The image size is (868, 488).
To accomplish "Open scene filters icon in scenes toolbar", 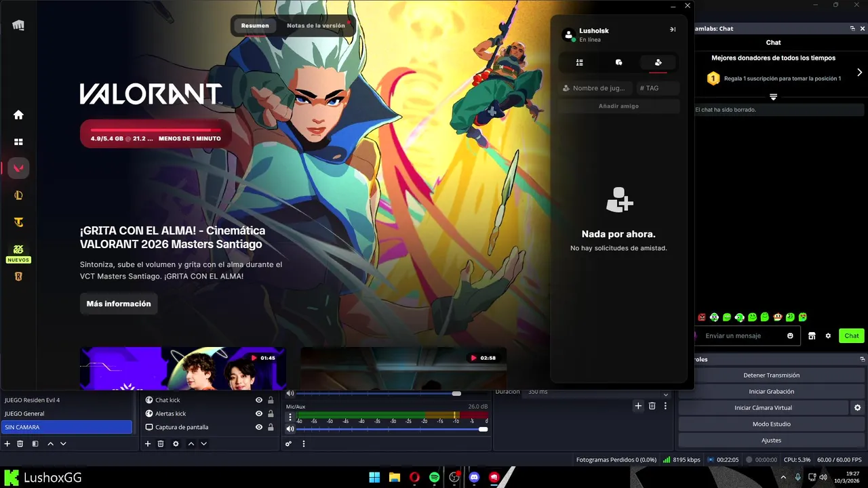I will (35, 444).
